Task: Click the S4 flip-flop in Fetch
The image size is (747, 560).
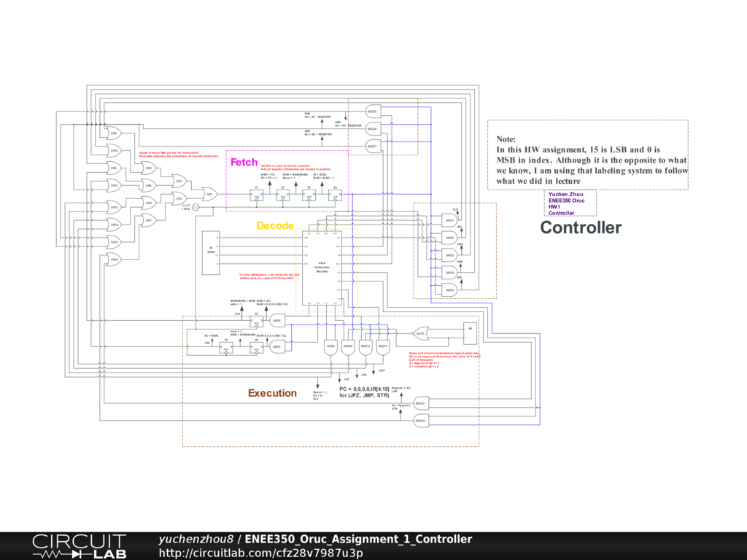Action: [335, 195]
